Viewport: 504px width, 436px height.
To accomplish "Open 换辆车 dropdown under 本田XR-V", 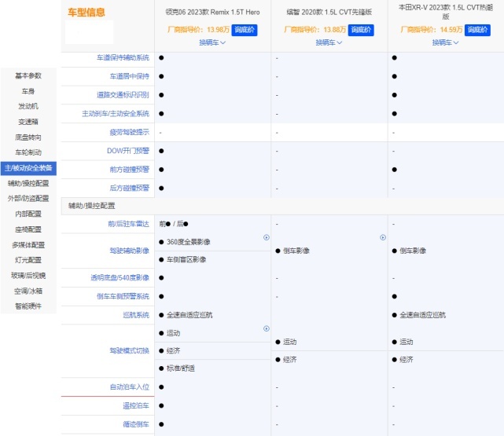I will 445,42.
